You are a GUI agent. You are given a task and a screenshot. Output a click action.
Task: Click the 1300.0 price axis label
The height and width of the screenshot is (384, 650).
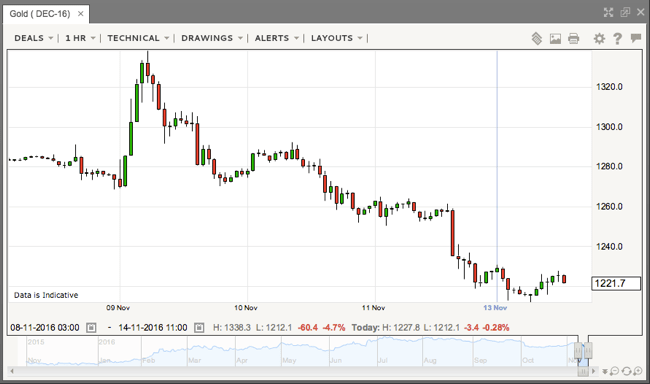coord(609,127)
